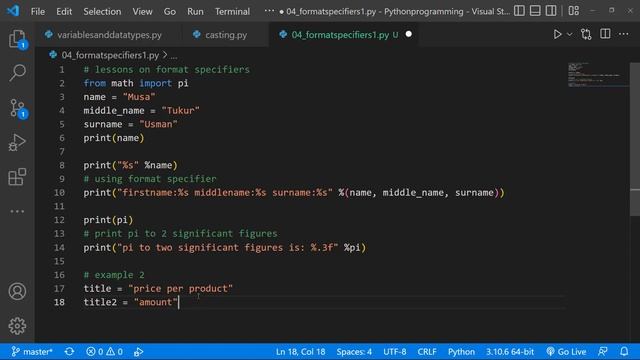Click the editor minimap preview
This screenshot has width=640, height=360.
[598, 74]
